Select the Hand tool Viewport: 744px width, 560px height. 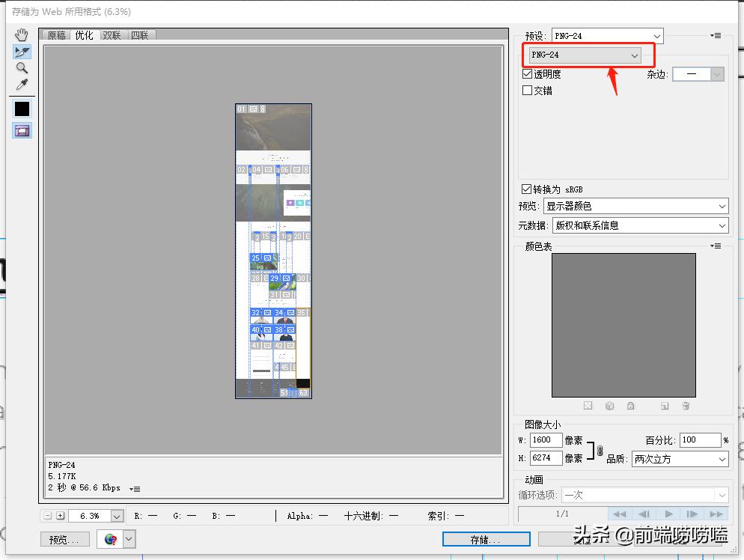[x=22, y=34]
